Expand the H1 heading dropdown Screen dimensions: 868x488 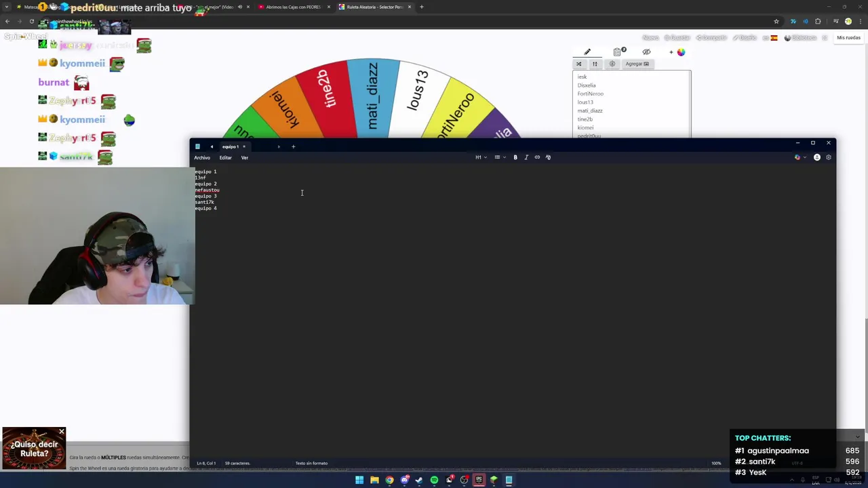pos(480,157)
